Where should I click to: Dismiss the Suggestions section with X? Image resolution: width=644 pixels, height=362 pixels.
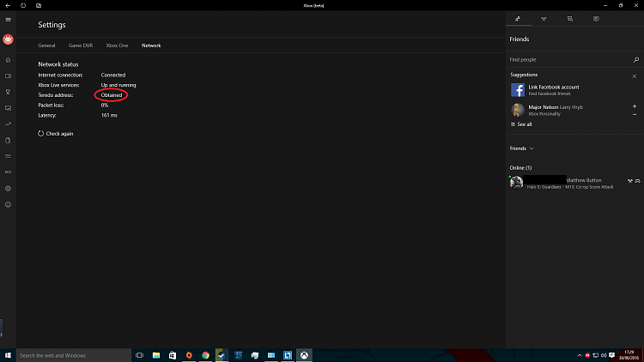(x=635, y=76)
